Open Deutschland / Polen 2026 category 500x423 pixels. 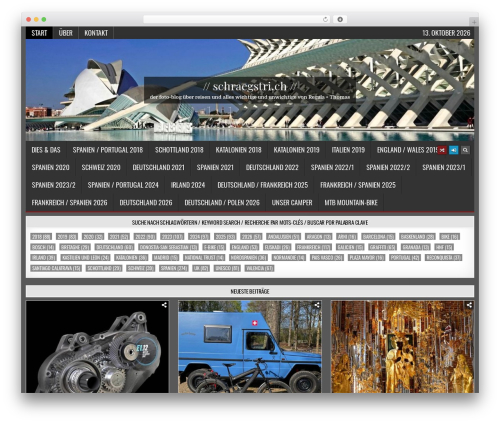click(x=222, y=203)
